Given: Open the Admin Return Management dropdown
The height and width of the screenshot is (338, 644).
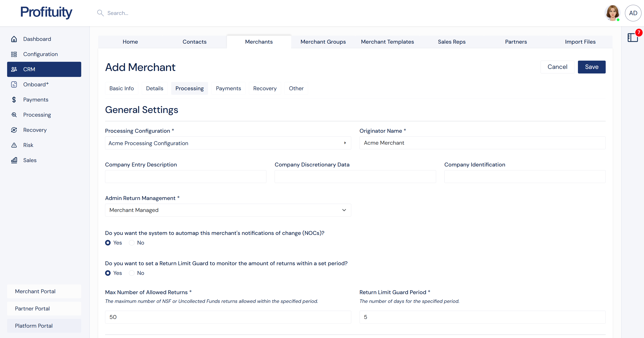Looking at the screenshot, I should point(228,210).
